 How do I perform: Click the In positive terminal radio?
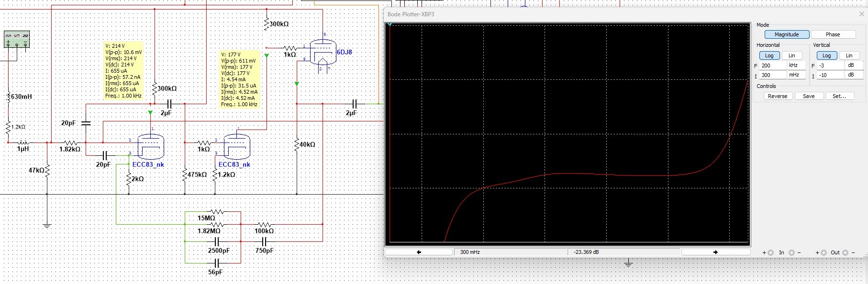coord(770,253)
